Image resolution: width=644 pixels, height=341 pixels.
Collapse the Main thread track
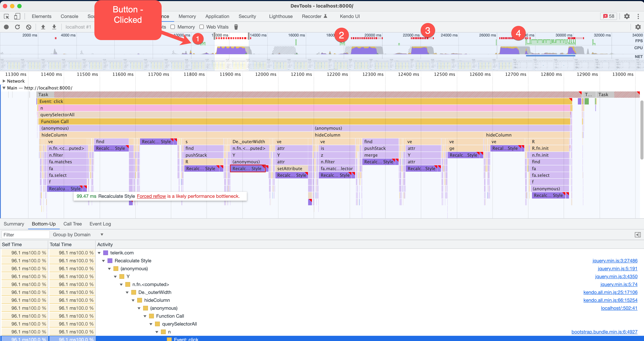click(4, 88)
